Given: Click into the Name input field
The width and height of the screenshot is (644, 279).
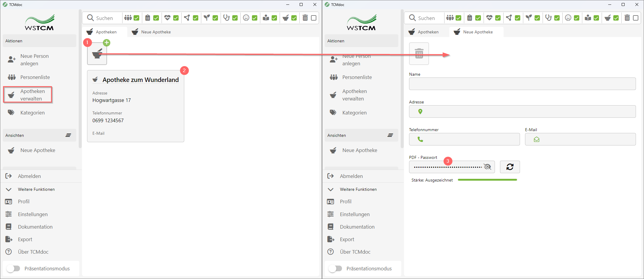Looking at the screenshot, I should (522, 84).
